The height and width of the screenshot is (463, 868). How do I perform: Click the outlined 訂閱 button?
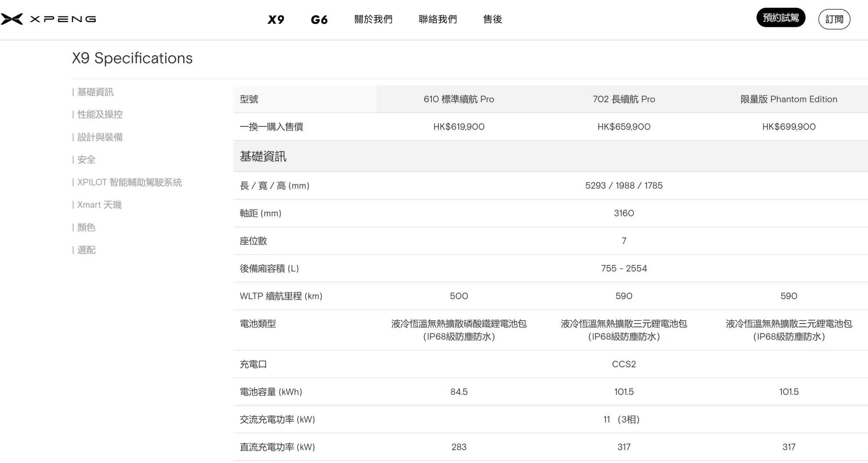[834, 19]
